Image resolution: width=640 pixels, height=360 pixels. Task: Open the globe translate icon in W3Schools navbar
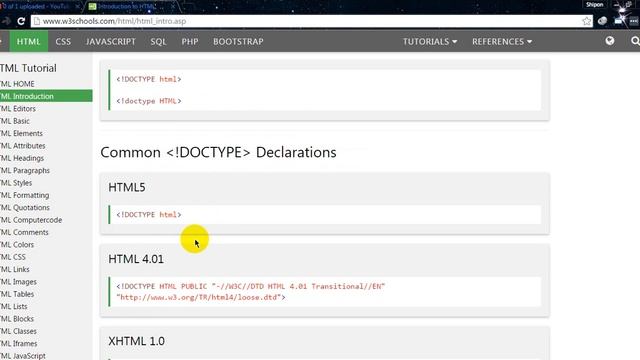pos(610,41)
